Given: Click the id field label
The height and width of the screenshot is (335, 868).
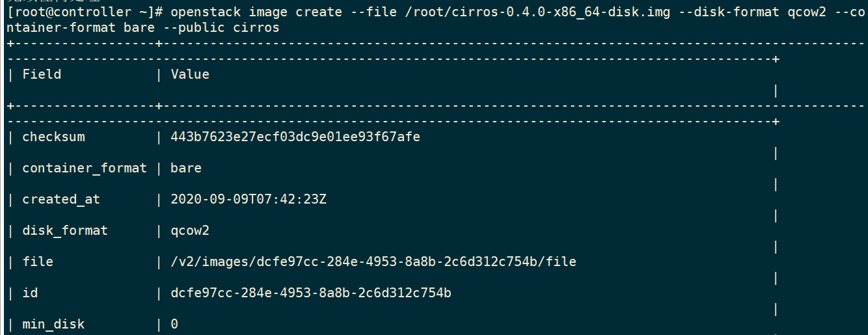Looking at the screenshot, I should click(30, 293).
